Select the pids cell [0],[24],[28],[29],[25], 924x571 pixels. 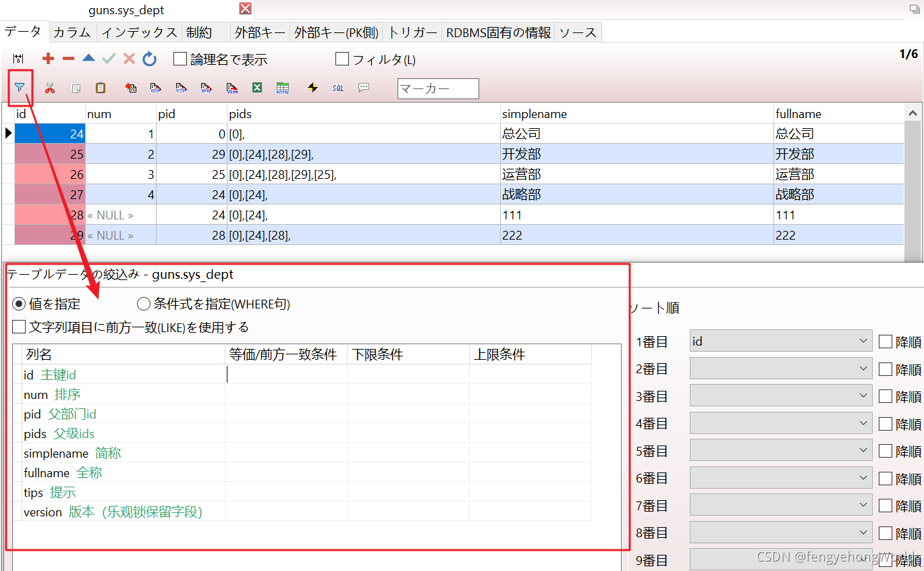pos(364,174)
